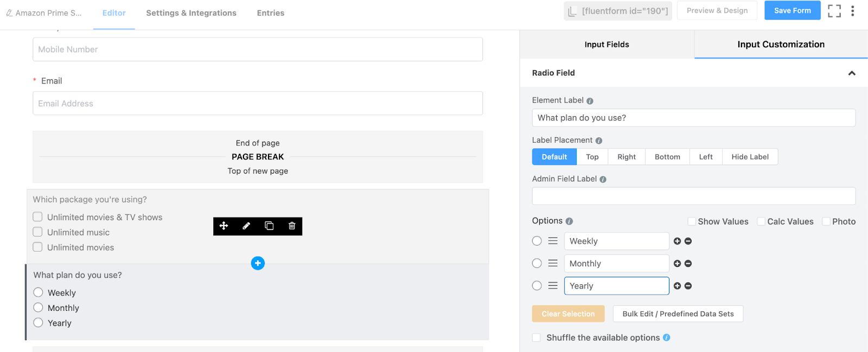Enable the Show Values checkbox
Viewport: 868px width, 352px height.
tap(692, 221)
